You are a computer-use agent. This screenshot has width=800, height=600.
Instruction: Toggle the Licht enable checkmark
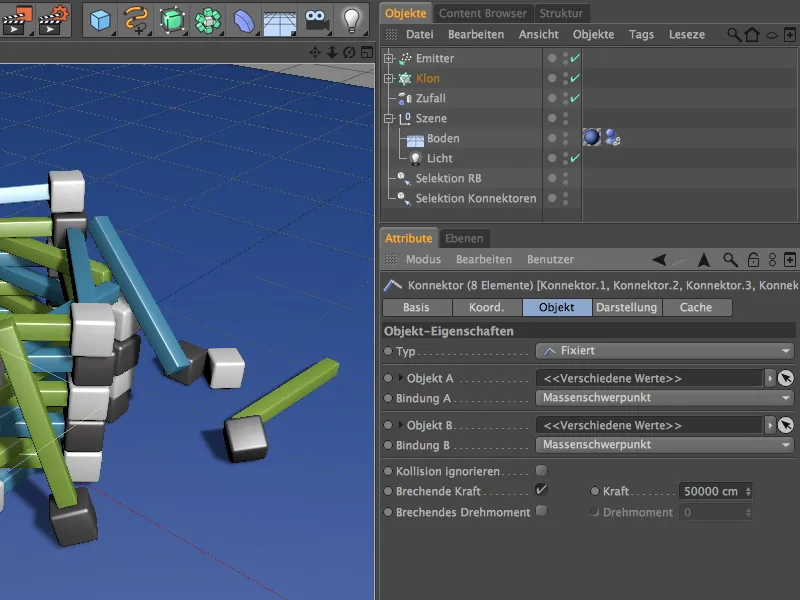(x=575, y=158)
